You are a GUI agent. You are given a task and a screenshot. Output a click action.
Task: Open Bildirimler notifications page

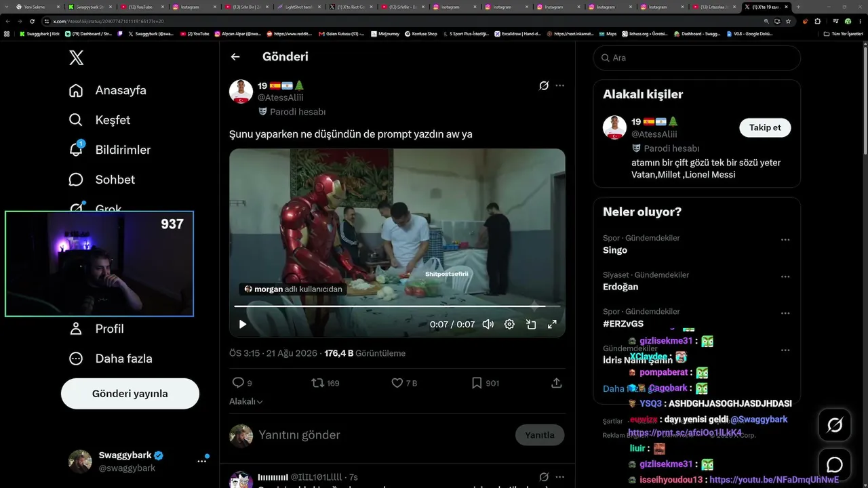coord(110,150)
